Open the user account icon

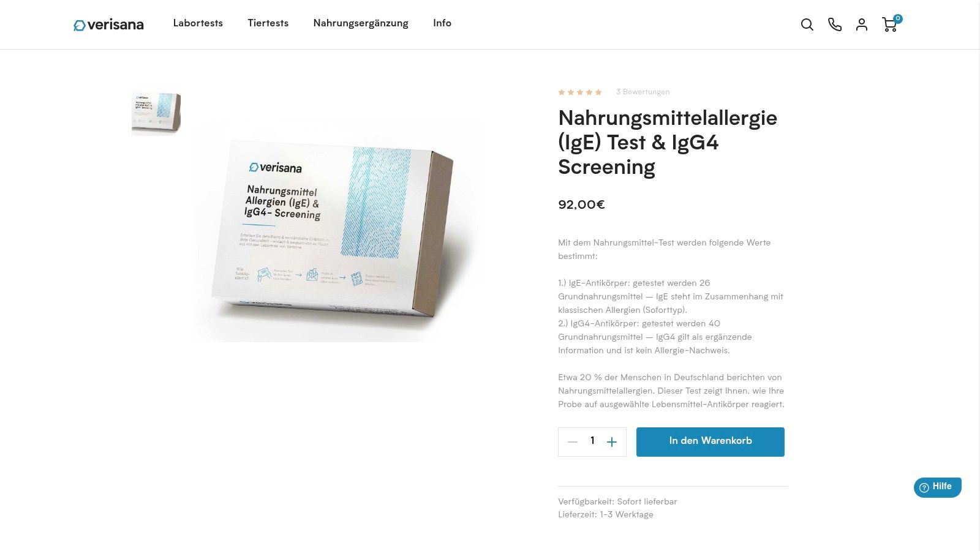862,24
